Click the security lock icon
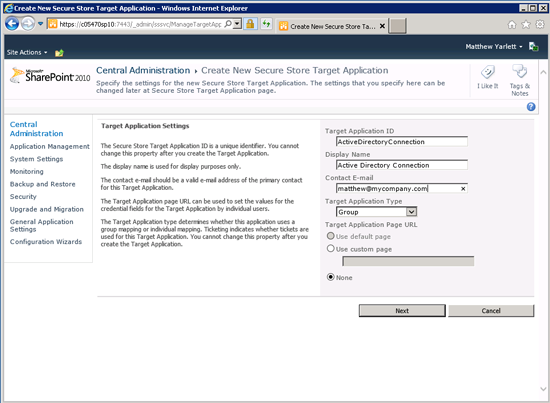Screen dimensions: 550x403 click(250, 24)
